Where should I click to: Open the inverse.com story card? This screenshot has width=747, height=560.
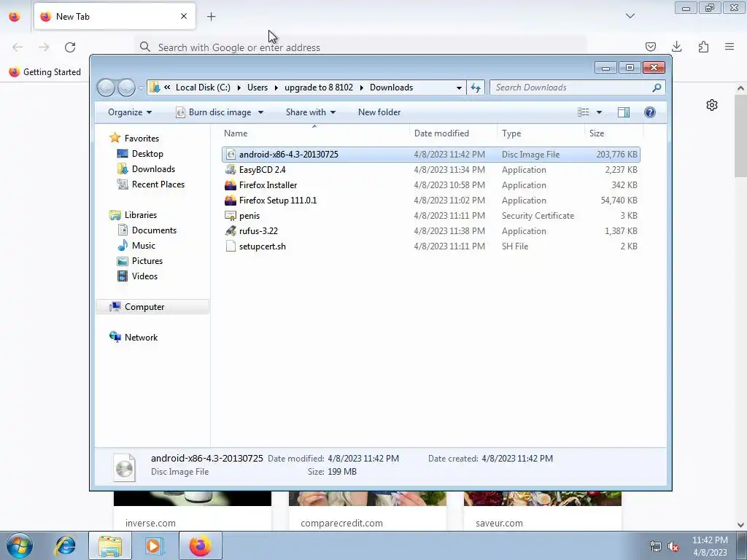coord(193,510)
